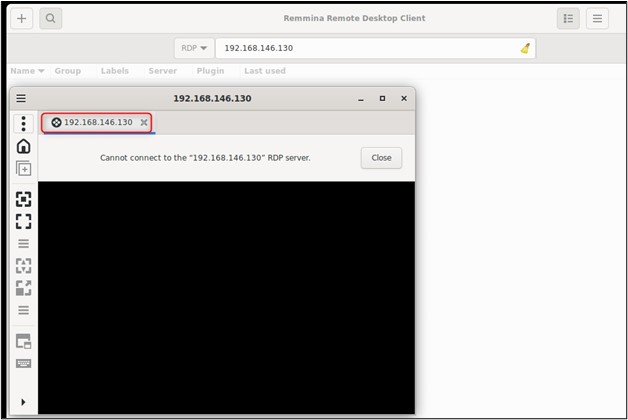Click the plus icon to add new connection profile

(22, 18)
